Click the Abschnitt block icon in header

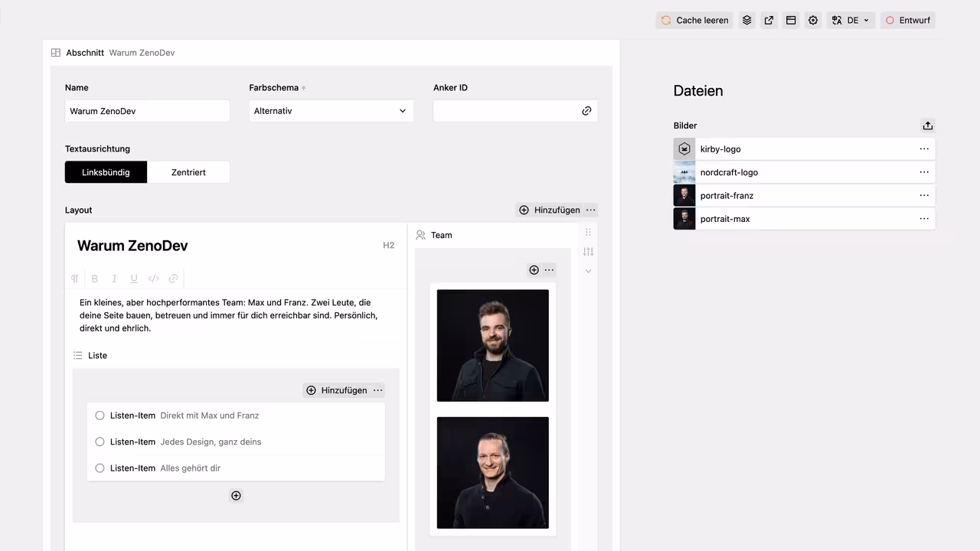click(56, 53)
